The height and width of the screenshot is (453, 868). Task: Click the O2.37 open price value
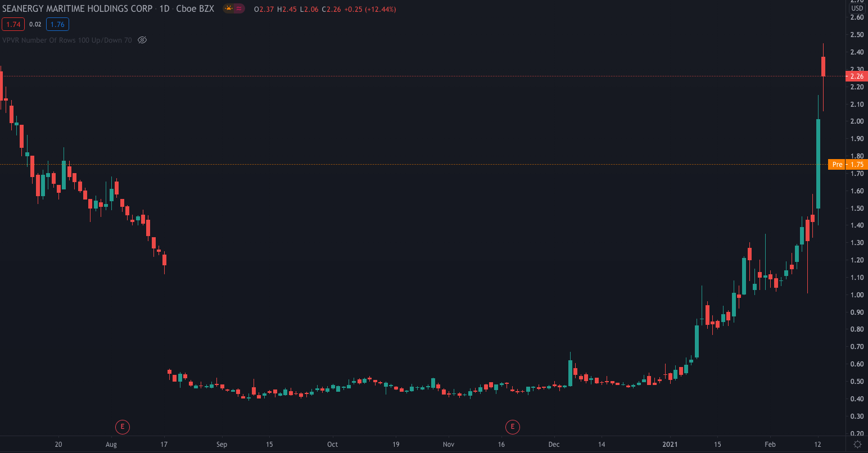(264, 10)
